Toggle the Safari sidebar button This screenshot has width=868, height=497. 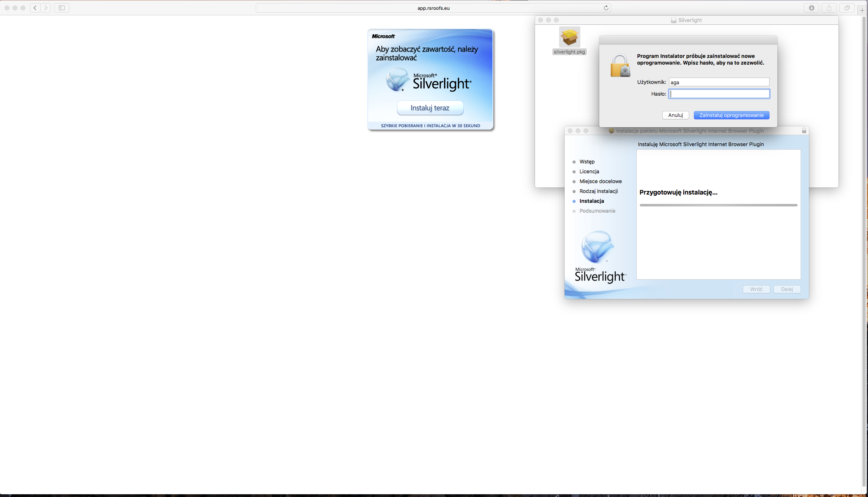(x=61, y=8)
